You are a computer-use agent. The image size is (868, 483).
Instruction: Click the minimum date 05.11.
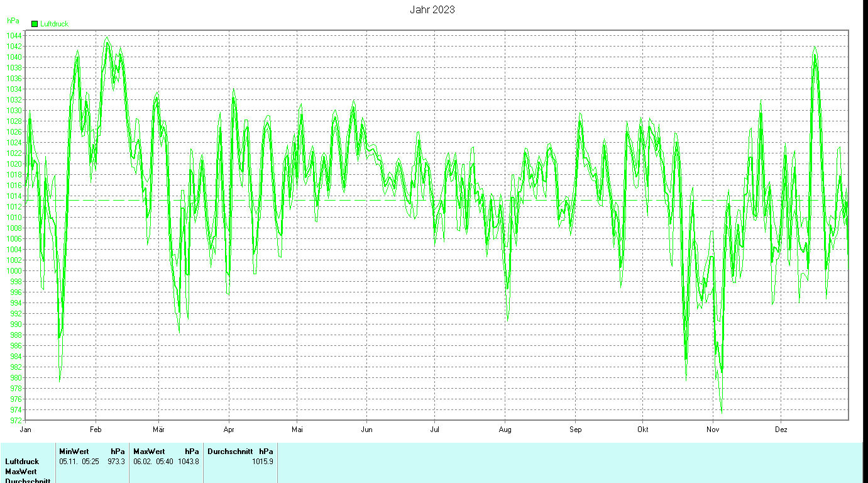68,462
